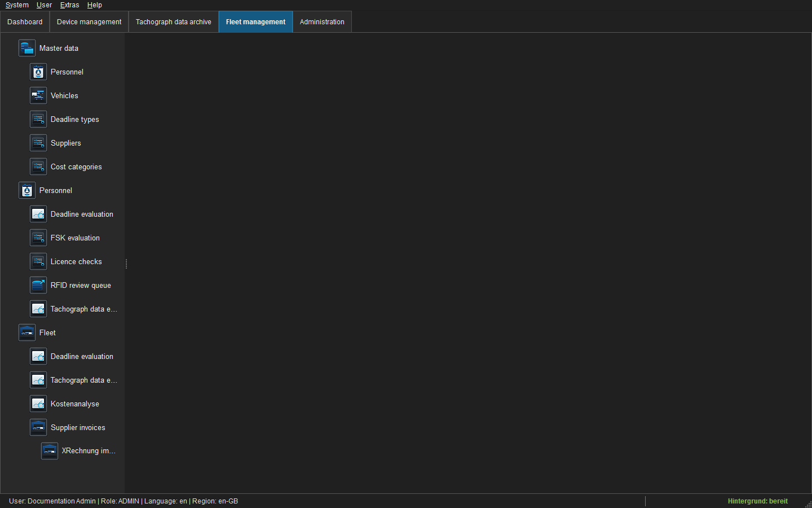Open Tachograph data label under Personnel
Screen dimensions: 812x508
coord(83,309)
